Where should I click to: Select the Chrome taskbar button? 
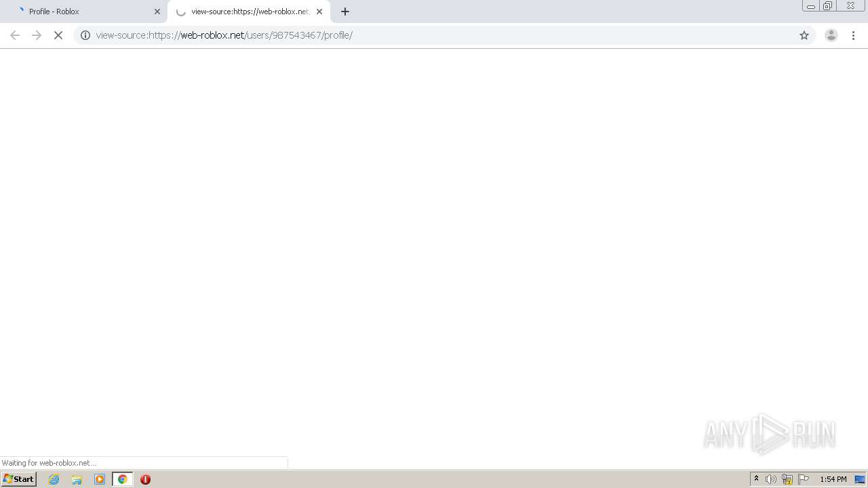pyautogui.click(x=123, y=479)
